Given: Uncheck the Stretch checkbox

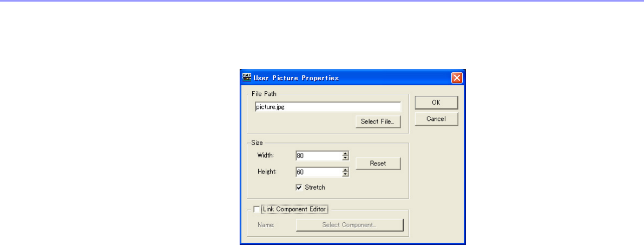Looking at the screenshot, I should (299, 188).
